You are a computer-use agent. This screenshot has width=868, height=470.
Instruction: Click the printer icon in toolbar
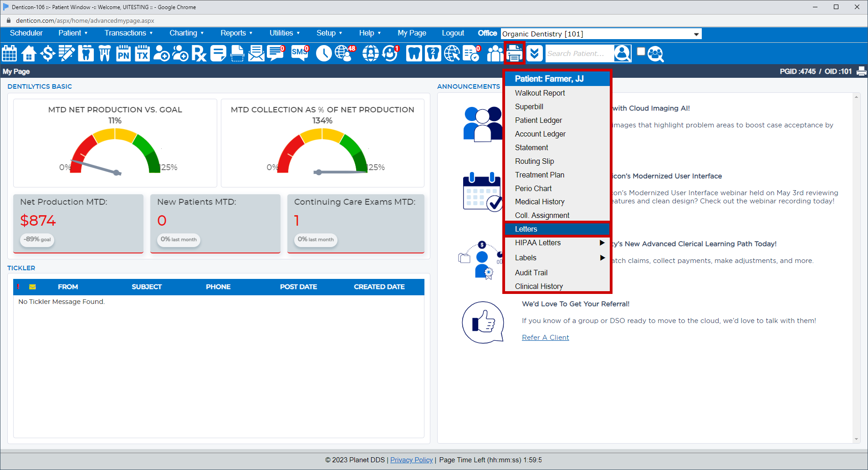515,54
